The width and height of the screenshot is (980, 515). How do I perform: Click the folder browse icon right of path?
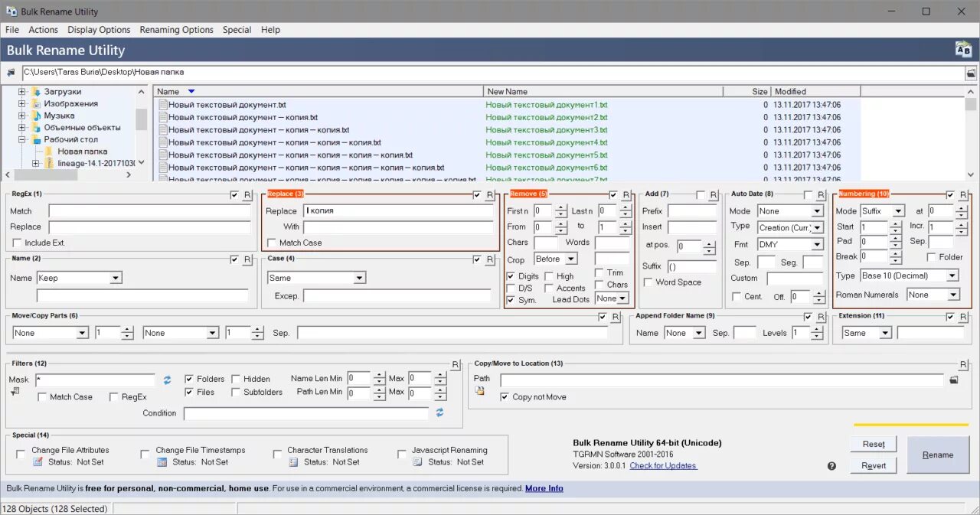(971, 73)
